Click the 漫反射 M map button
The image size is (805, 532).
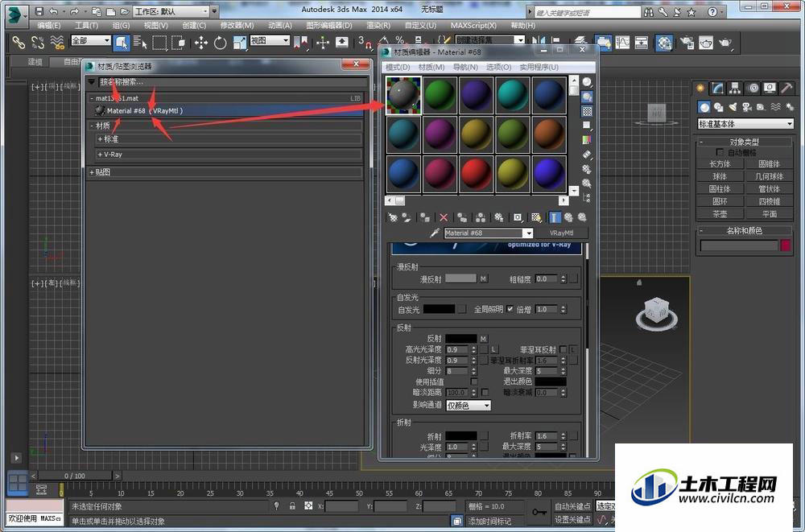pyautogui.click(x=483, y=278)
